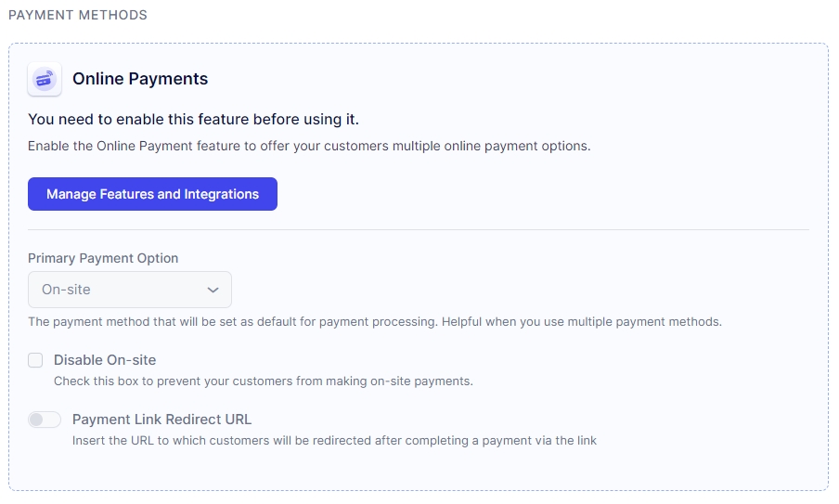Screen dimensions: 839x504
Task: Expand the chevron arrow beside On-site
Action: coord(213,290)
